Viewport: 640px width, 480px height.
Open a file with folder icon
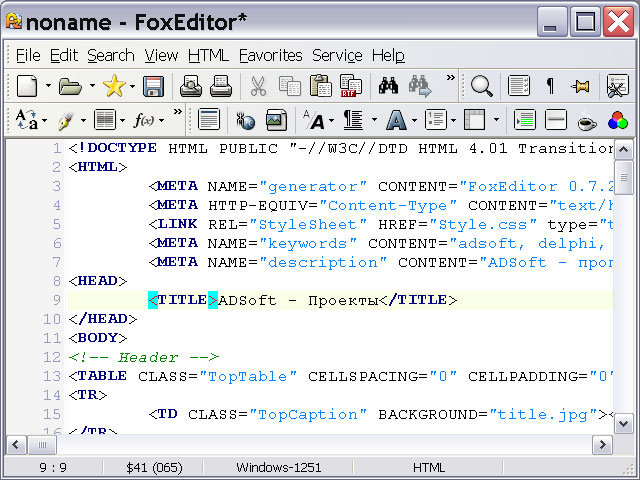pos(70,86)
